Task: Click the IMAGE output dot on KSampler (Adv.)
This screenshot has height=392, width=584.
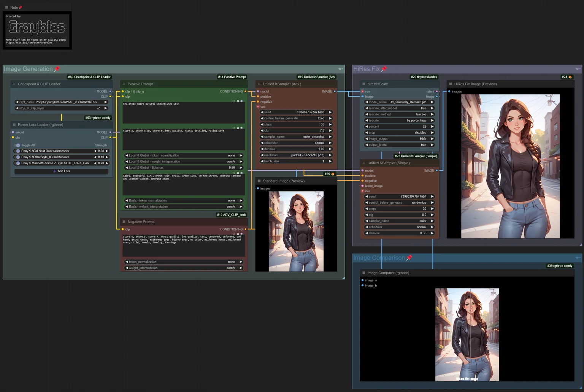Action: [335, 92]
